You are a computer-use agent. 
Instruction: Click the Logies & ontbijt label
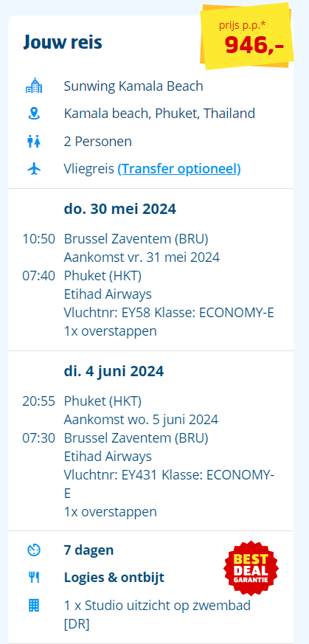(114, 578)
